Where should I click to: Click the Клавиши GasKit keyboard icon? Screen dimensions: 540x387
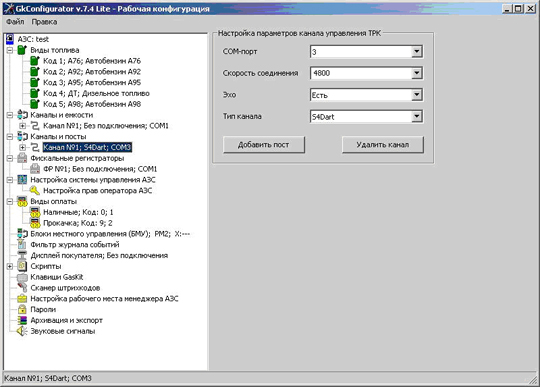pyautogui.click(x=22, y=277)
